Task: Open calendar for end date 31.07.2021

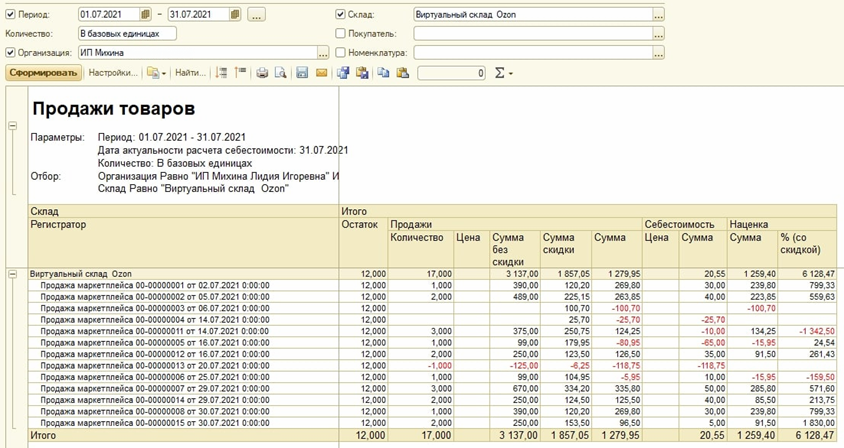Action: (x=234, y=15)
